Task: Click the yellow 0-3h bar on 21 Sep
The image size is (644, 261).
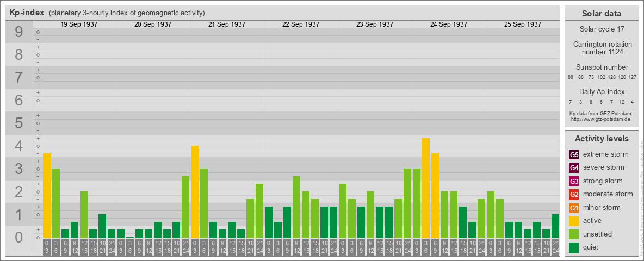Action: point(195,191)
